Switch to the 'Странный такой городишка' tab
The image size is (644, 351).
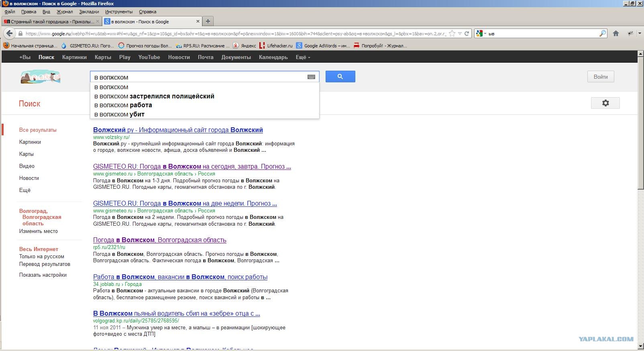point(51,22)
